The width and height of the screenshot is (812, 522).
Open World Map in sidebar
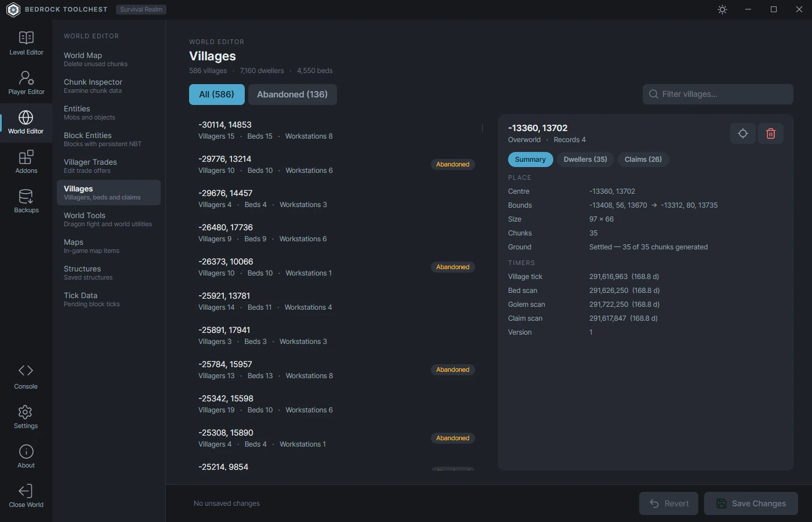pos(108,59)
